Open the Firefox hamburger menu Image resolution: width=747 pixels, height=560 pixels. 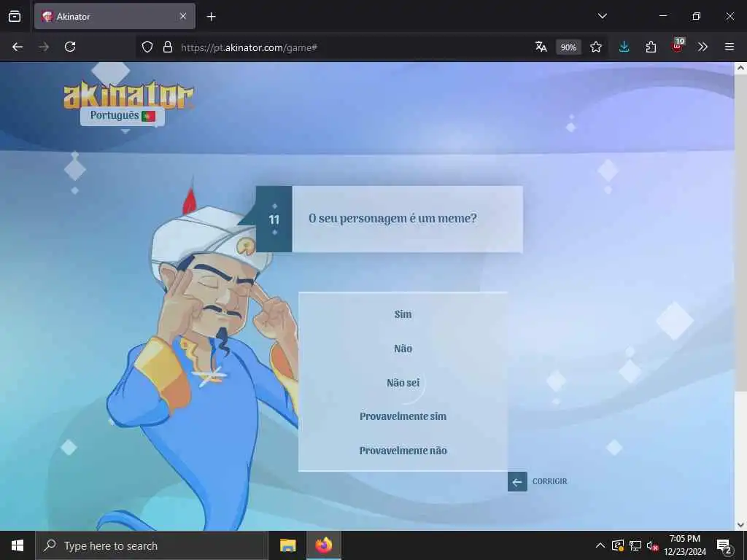[729, 47]
